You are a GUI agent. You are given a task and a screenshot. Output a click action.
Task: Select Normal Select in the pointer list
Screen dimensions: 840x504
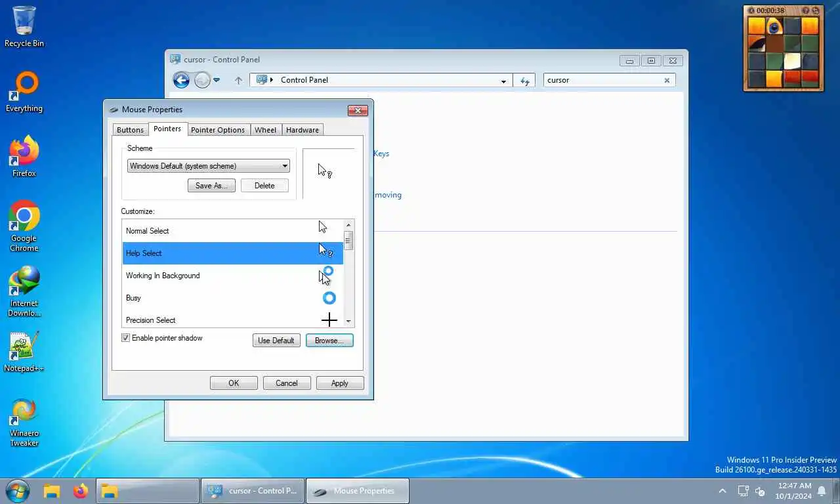coord(232,231)
